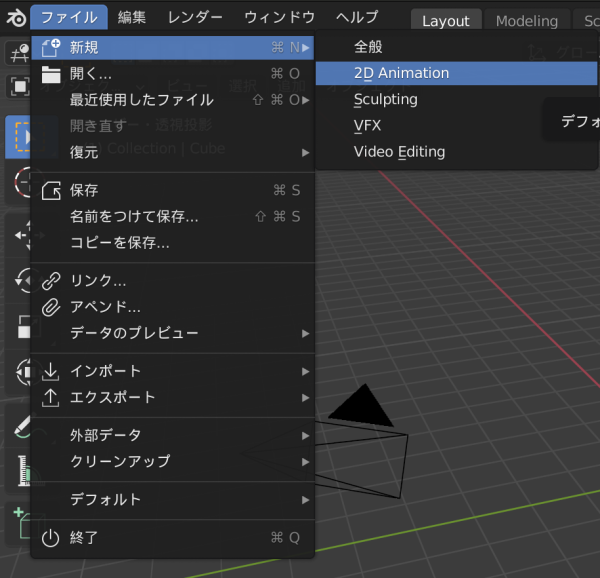The image size is (600, 578).
Task: Click the Blender logo icon
Action: coord(15,17)
